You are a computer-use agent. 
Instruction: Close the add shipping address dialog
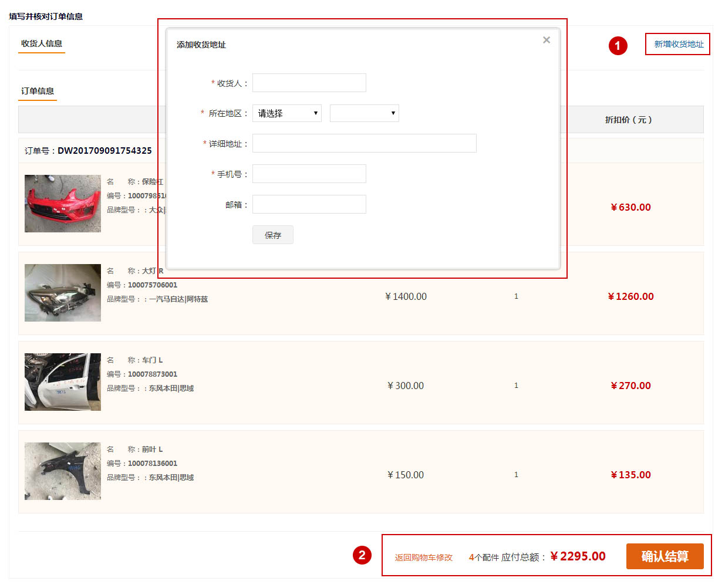coord(546,40)
